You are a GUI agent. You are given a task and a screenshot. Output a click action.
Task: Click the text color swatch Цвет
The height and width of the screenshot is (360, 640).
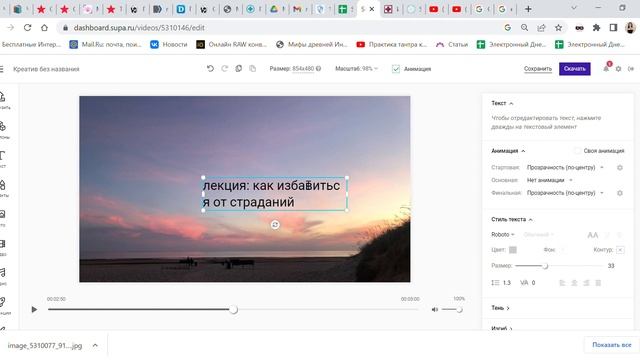513,250
